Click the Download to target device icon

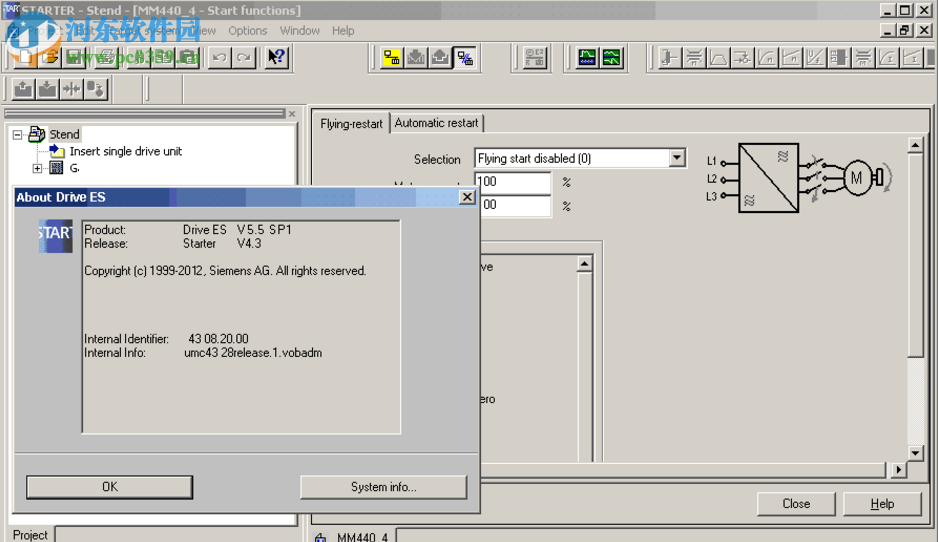point(416,57)
